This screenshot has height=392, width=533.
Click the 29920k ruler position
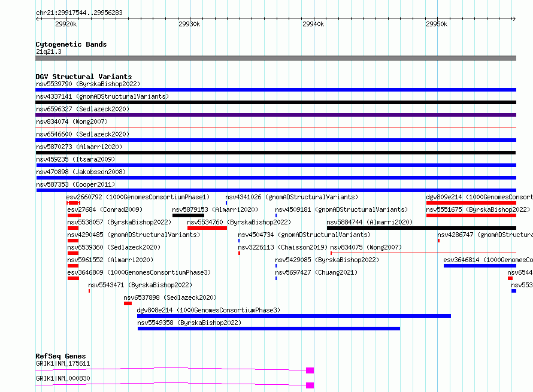(66, 24)
